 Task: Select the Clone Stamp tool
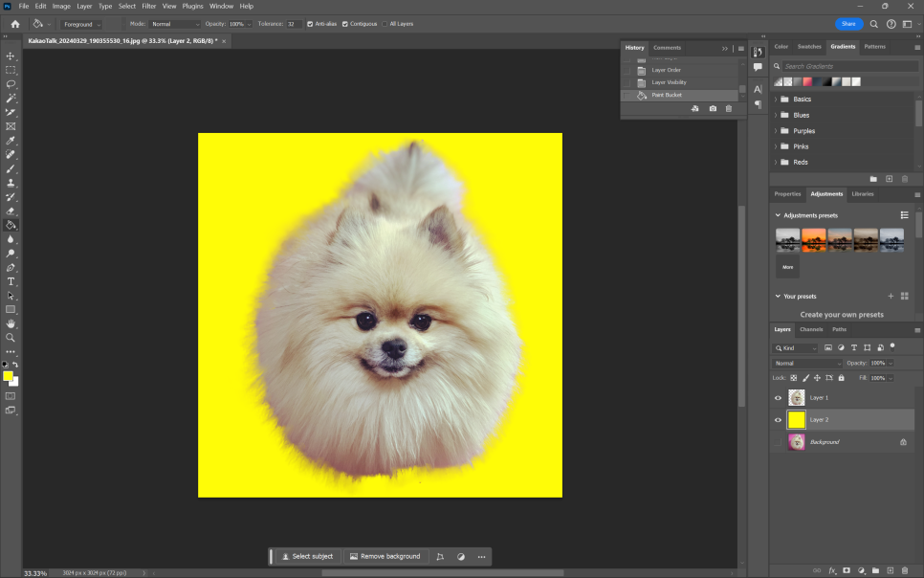point(11,183)
